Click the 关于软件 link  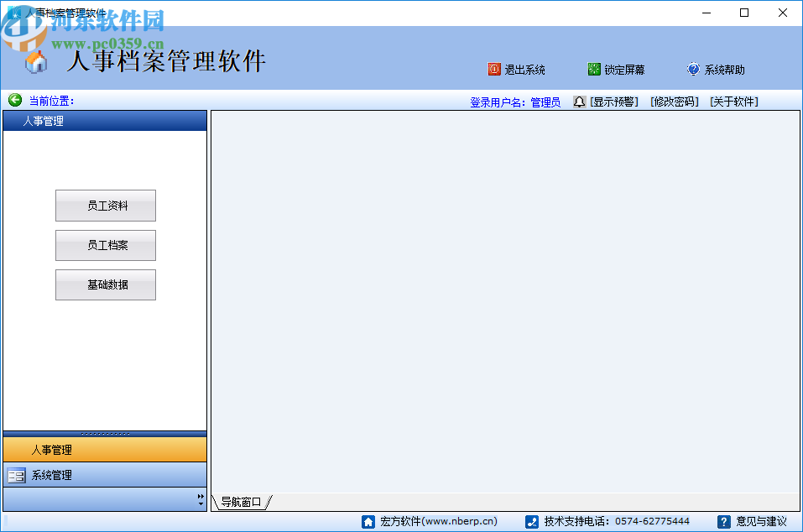pyautogui.click(x=732, y=102)
